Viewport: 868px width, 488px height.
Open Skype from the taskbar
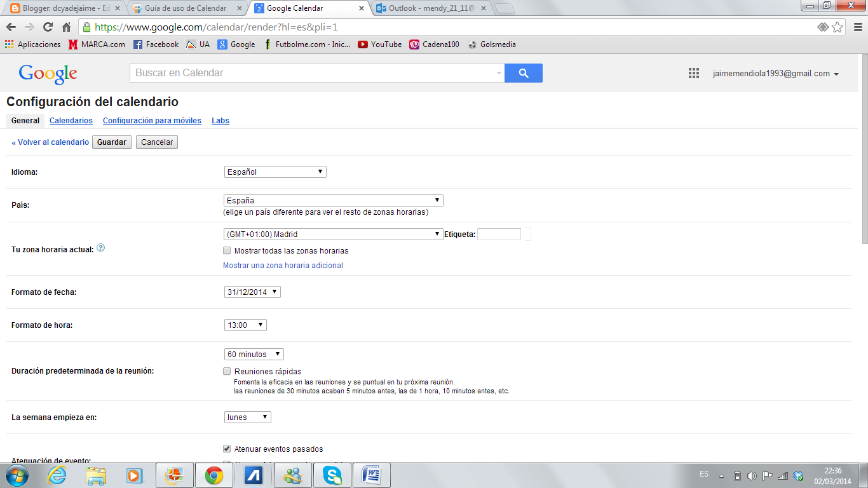point(332,475)
